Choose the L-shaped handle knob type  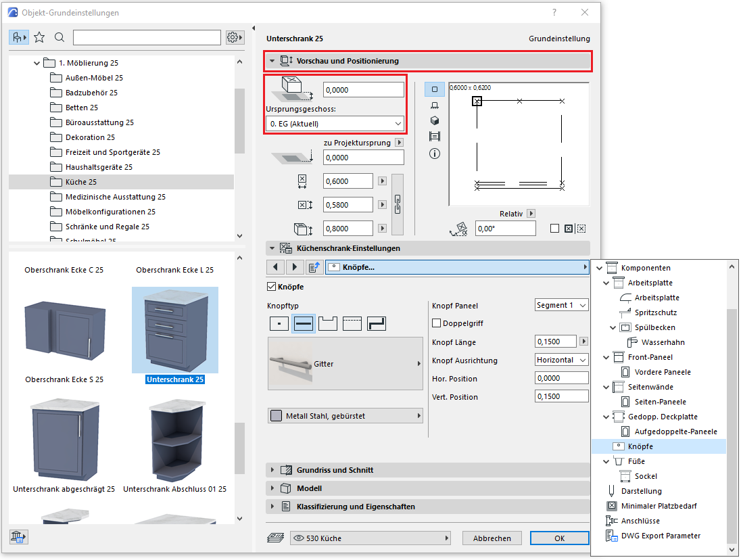[x=377, y=323]
